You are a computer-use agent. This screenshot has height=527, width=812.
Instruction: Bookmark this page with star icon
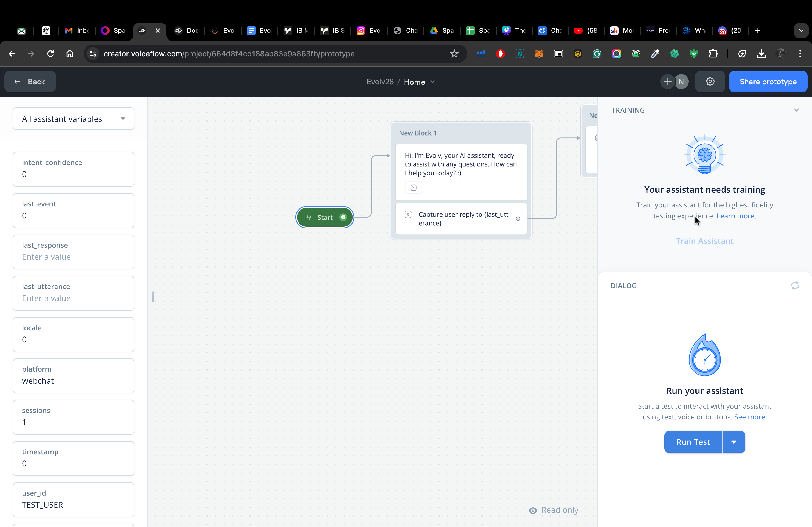[x=454, y=53]
